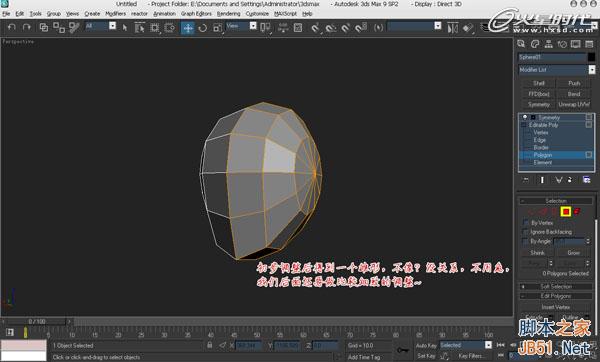
Task: Open the Configure Modifier Sets icon
Action: click(x=586, y=179)
